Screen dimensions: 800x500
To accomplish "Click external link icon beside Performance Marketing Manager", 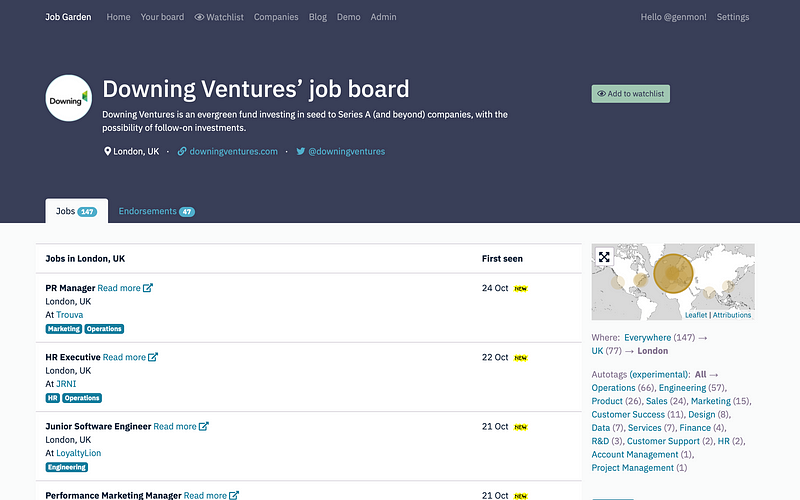I will coord(234,495).
